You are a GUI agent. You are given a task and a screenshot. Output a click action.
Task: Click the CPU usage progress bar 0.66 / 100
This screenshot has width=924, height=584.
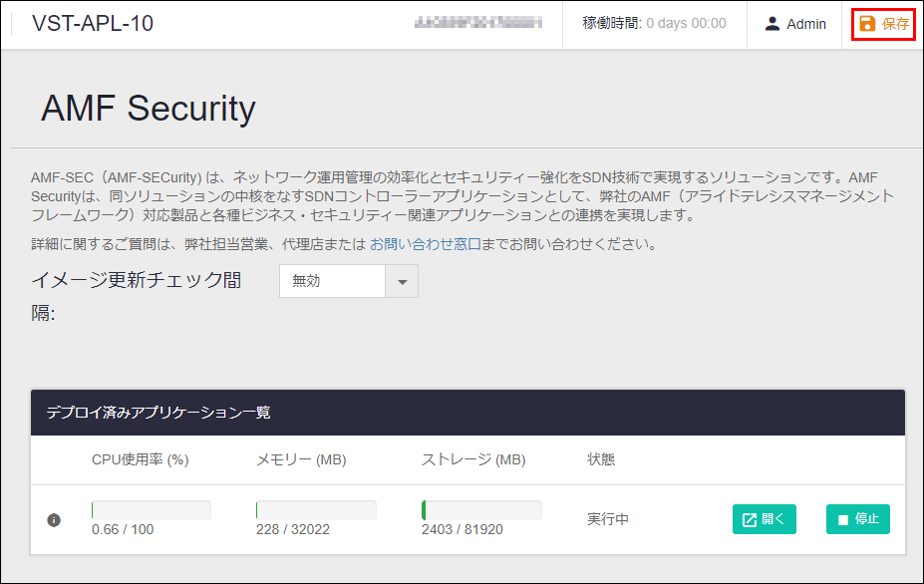[152, 510]
